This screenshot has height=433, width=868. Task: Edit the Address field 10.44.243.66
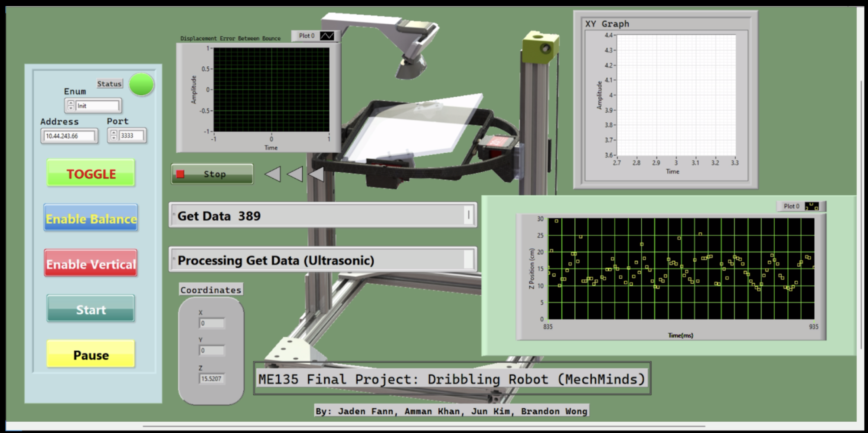(69, 136)
